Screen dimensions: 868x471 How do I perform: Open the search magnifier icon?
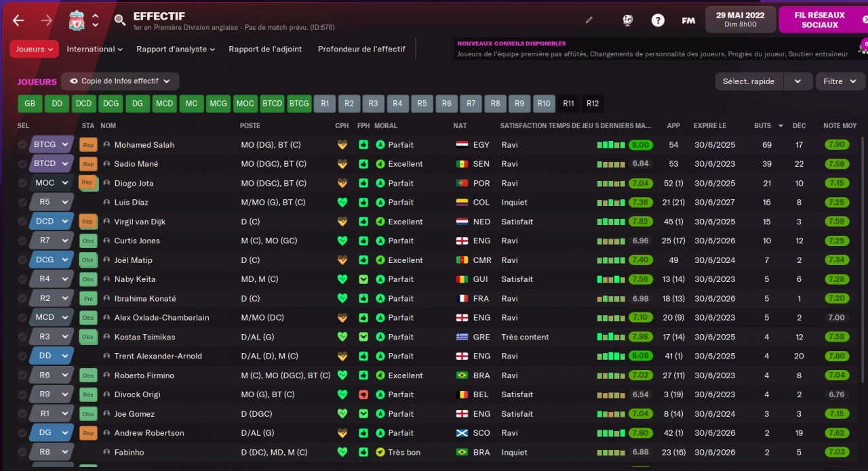[x=120, y=20]
